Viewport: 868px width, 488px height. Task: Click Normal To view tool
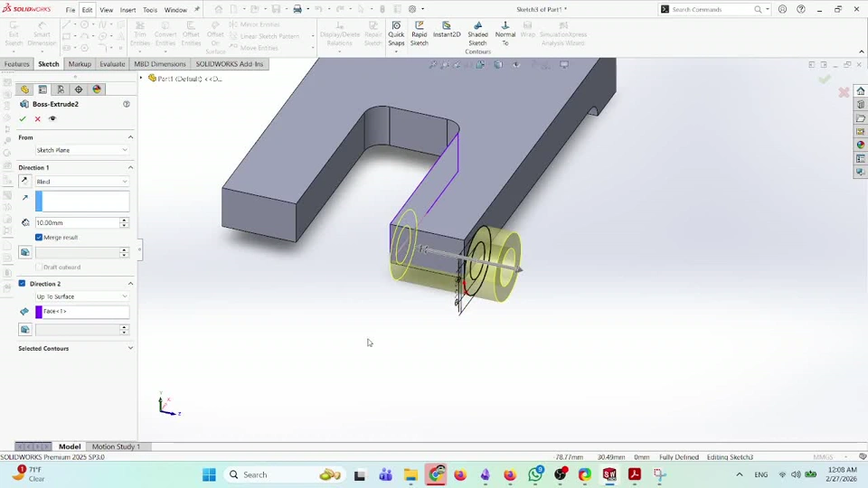[x=505, y=33]
